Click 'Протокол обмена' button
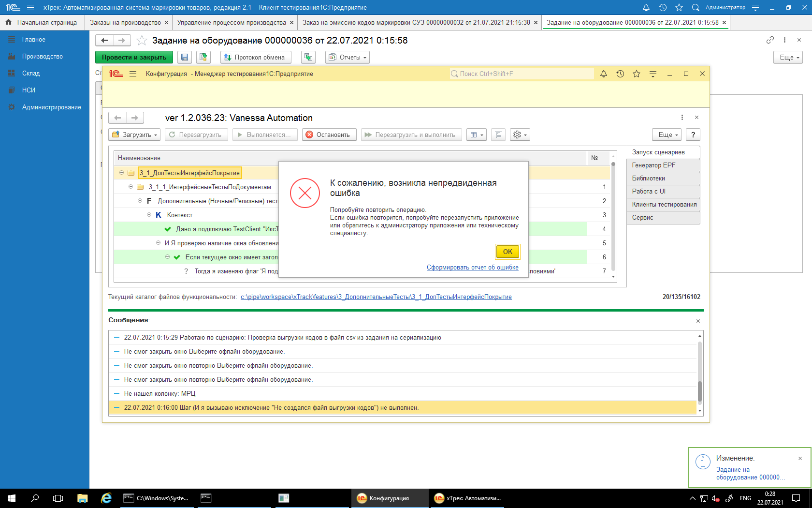This screenshot has height=508, width=812. [256, 57]
